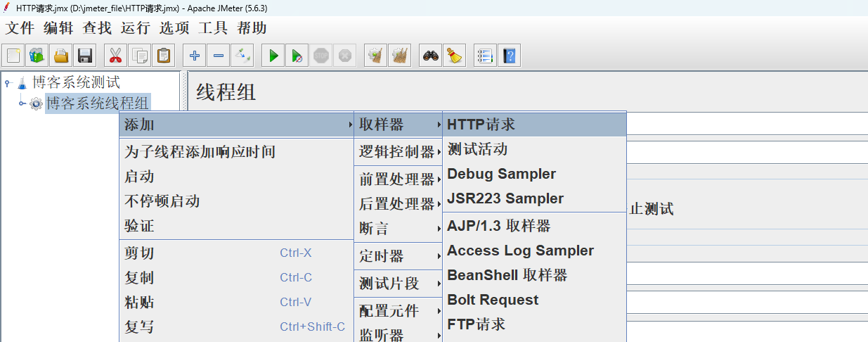The width and height of the screenshot is (868, 342).
Task: Collapse the 博客系统测试 tree node toggle
Action: point(8,83)
